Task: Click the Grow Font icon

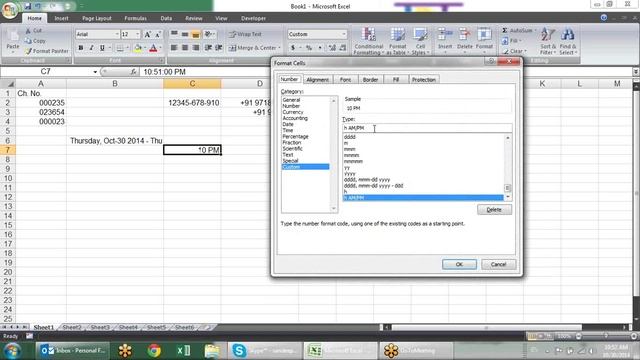Action: (147, 35)
